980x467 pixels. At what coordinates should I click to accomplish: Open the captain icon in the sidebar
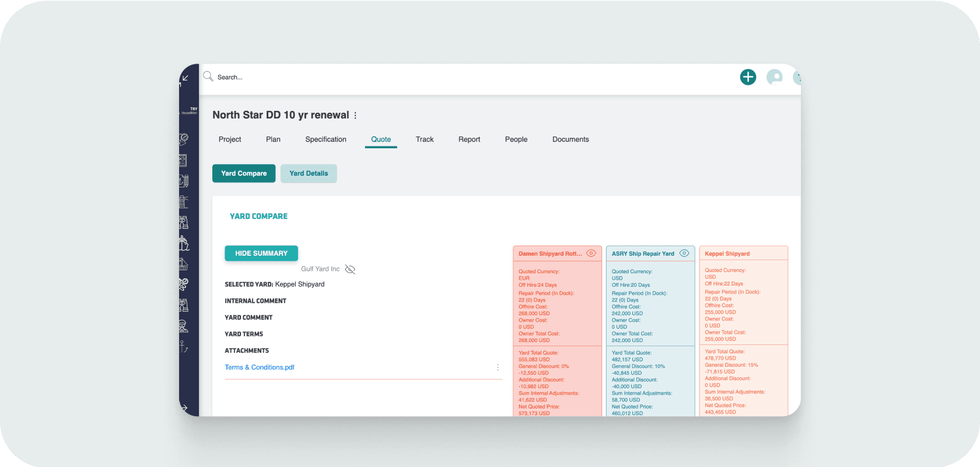(183, 326)
